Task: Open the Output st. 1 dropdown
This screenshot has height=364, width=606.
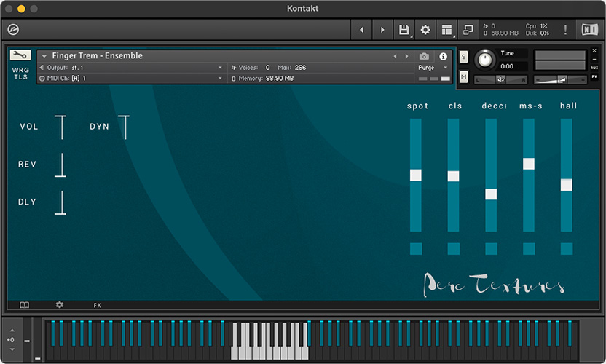Action: tap(131, 68)
